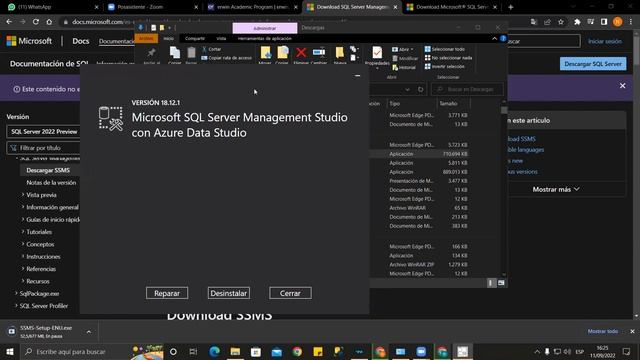Viewport: 640px width, 360px height.
Task: Click the Mover a folder icon in Explorer
Action: point(265,53)
